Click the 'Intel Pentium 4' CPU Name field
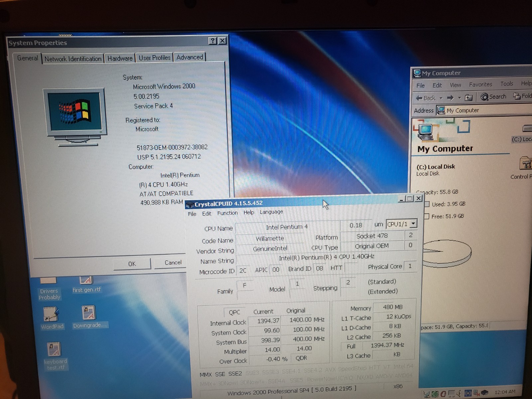This screenshot has width=532, height=399. point(287,227)
